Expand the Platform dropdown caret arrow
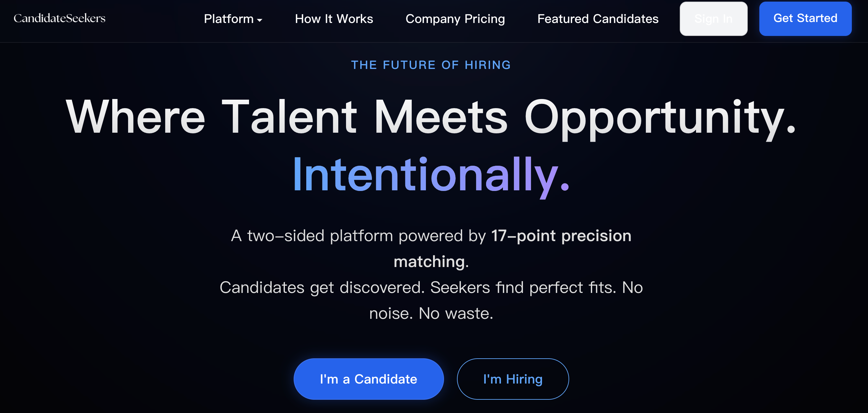 [259, 20]
